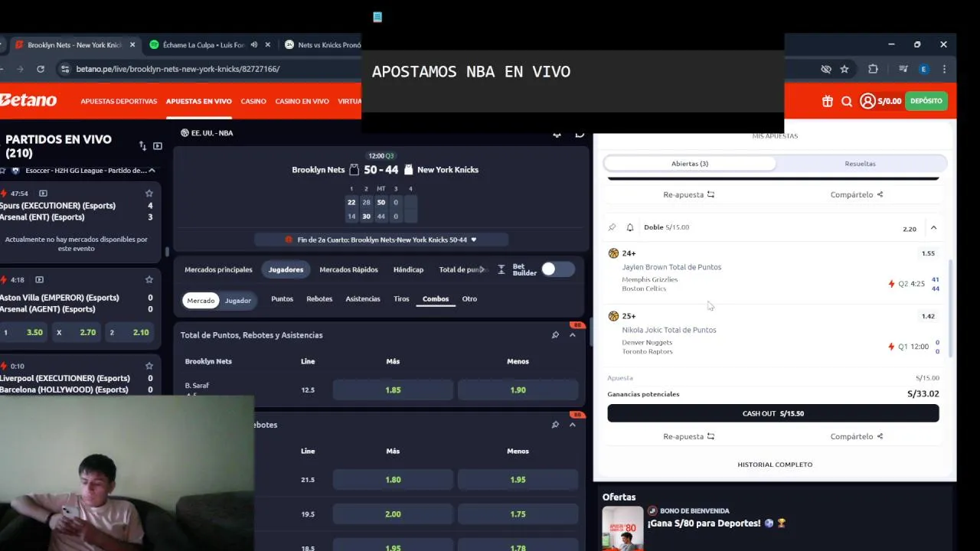Open the Chrome profile avatar E
Image resolution: width=980 pixels, height=551 pixels.
[923, 69]
